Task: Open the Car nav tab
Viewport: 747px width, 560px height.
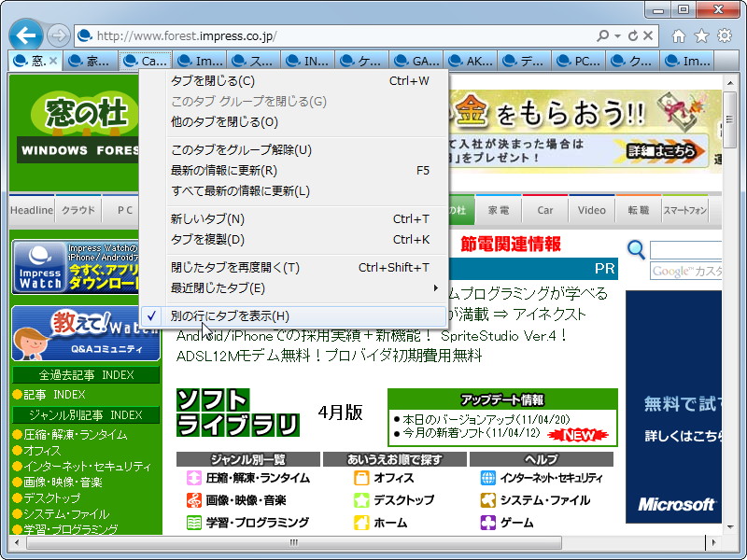Action: click(545, 210)
